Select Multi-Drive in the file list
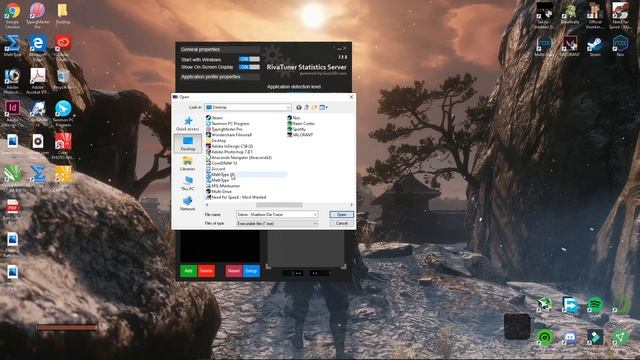The height and width of the screenshot is (360, 640). click(219, 191)
